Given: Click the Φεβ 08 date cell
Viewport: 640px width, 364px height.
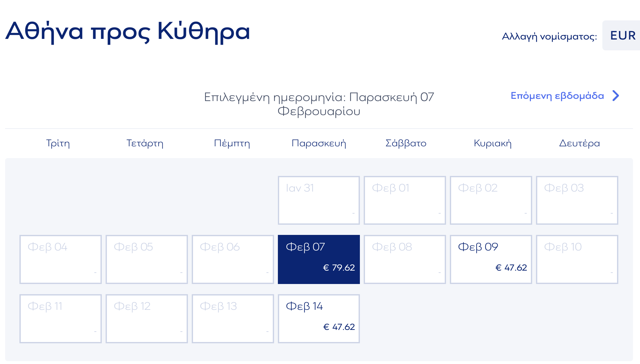Looking at the screenshot, I should (x=405, y=259).
